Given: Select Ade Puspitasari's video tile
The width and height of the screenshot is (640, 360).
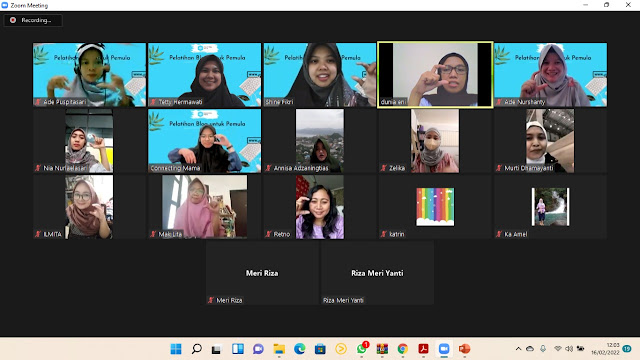Looking at the screenshot, I should pyautogui.click(x=89, y=75).
